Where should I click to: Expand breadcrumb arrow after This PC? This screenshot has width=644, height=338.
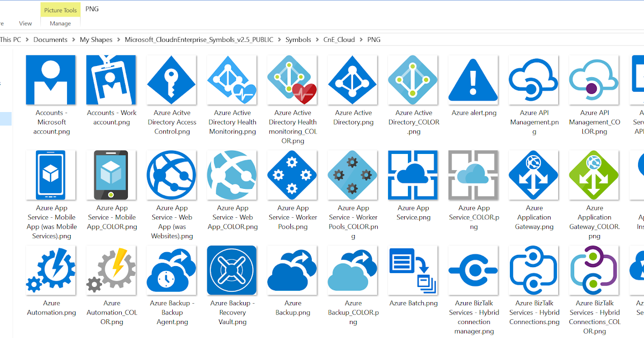coord(27,40)
